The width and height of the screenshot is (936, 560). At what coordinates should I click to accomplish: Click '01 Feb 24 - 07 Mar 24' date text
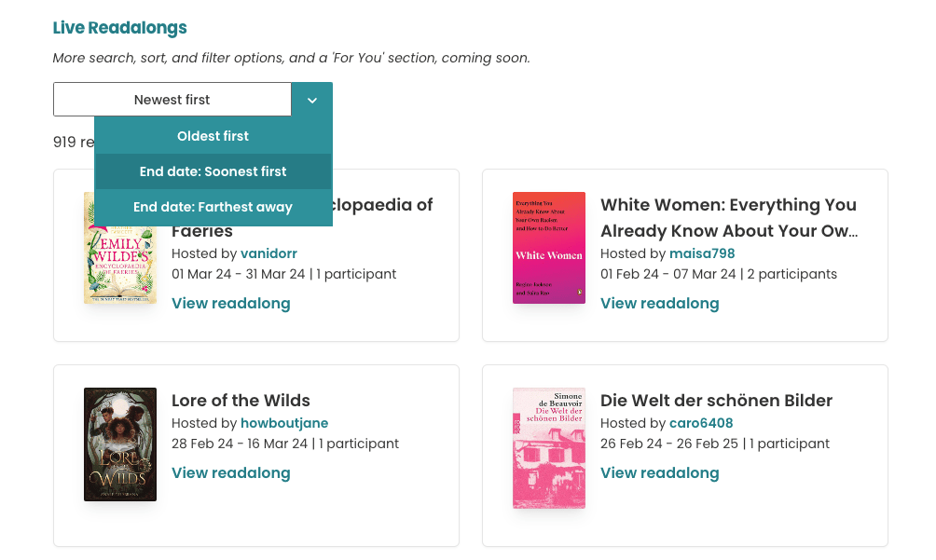click(668, 274)
